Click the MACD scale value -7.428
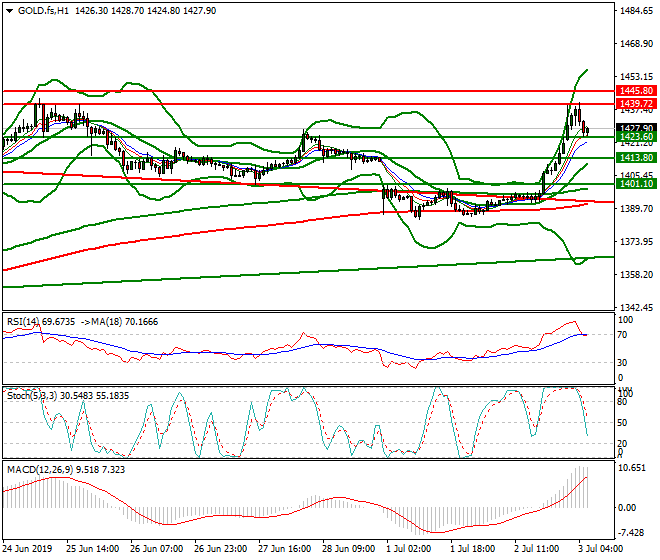 coord(631,533)
